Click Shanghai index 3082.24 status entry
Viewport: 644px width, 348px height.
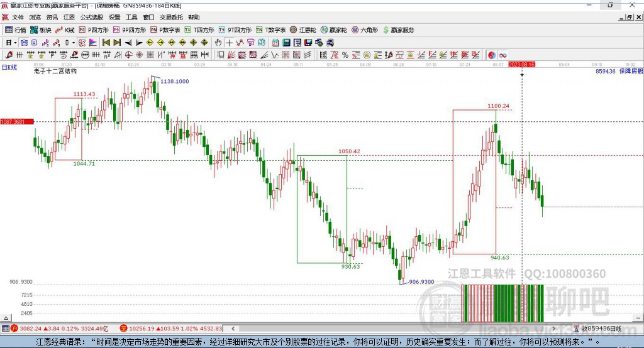tap(61, 329)
